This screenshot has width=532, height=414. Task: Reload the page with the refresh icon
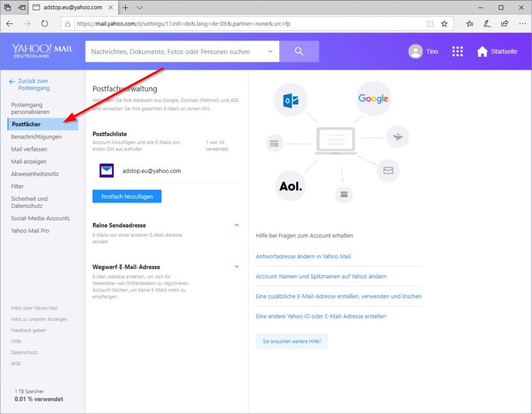tap(45, 24)
